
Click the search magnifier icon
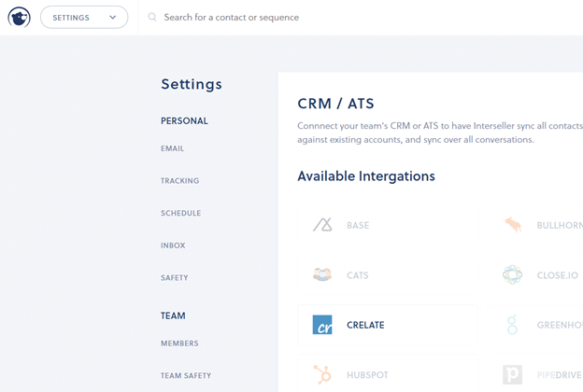click(152, 17)
